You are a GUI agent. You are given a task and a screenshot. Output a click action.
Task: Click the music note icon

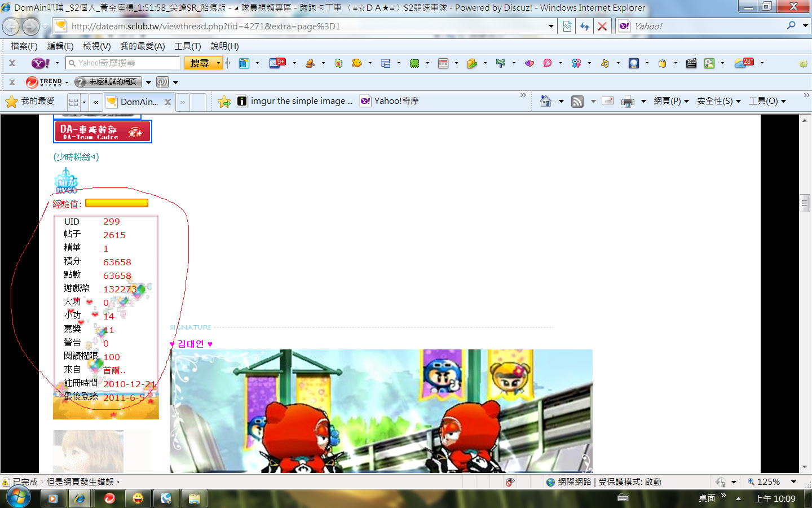coord(605,63)
